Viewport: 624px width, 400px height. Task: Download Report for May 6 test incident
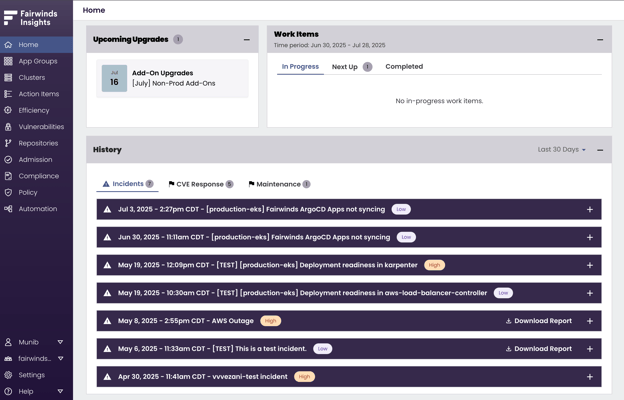click(539, 349)
